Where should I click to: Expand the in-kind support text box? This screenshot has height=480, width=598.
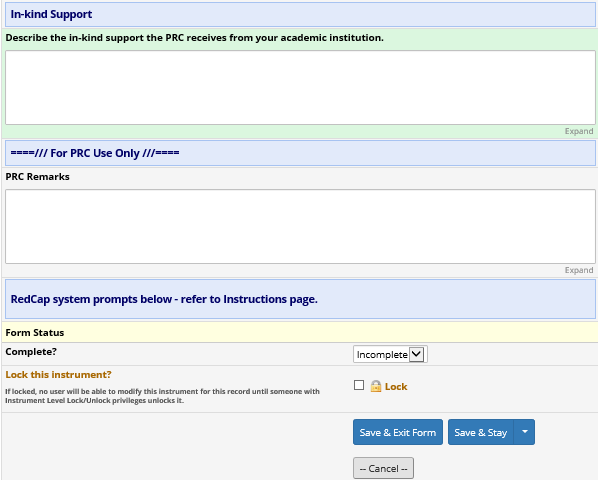pos(579,131)
